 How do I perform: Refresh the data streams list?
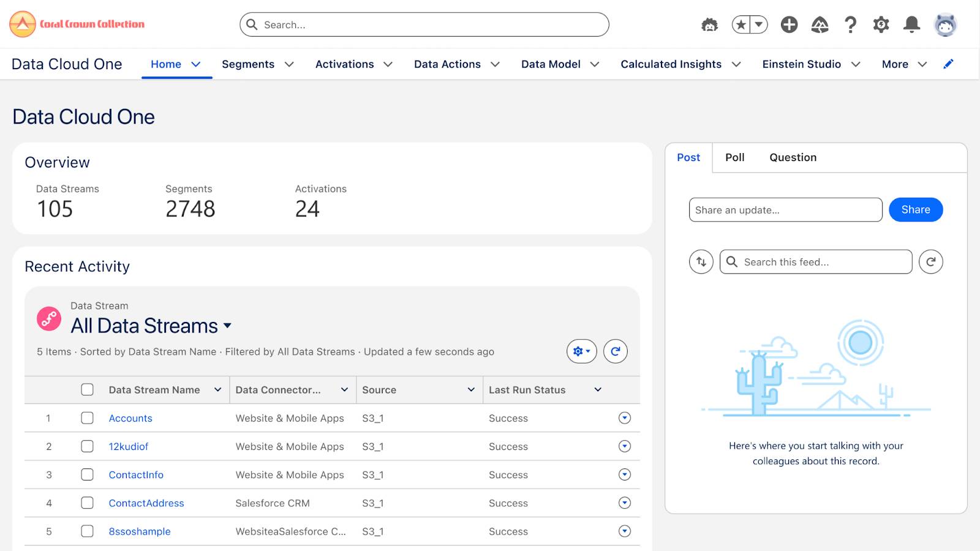point(615,351)
